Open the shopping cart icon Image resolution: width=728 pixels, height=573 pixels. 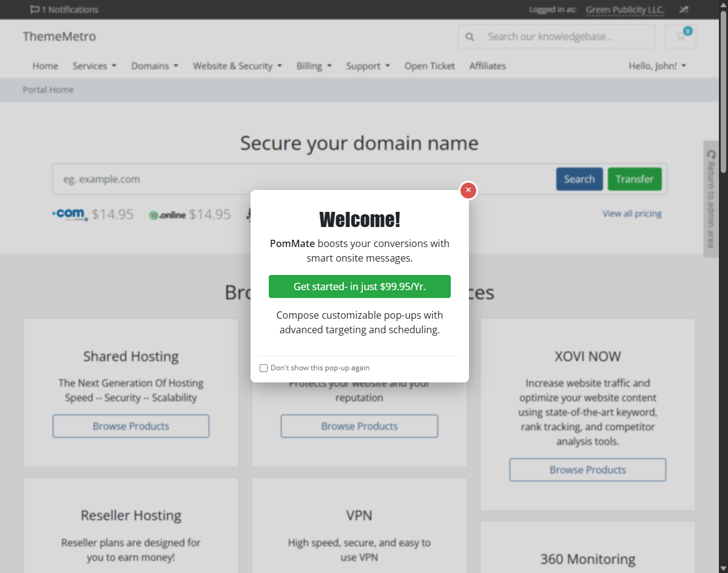tap(681, 36)
